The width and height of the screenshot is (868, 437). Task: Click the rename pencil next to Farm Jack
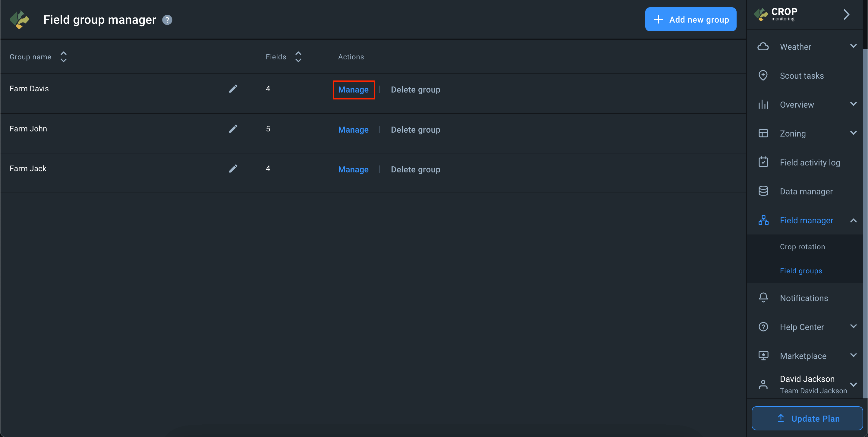233,168
